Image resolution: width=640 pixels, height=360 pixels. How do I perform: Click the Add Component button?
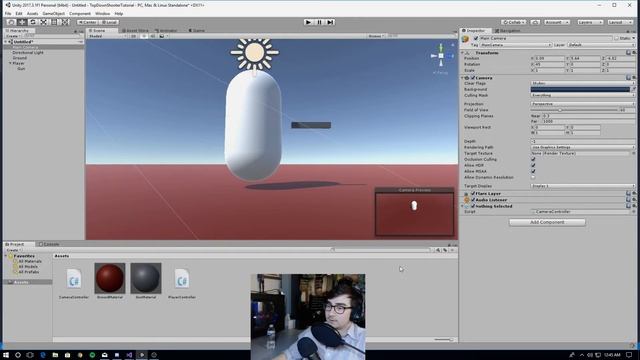[x=547, y=222]
